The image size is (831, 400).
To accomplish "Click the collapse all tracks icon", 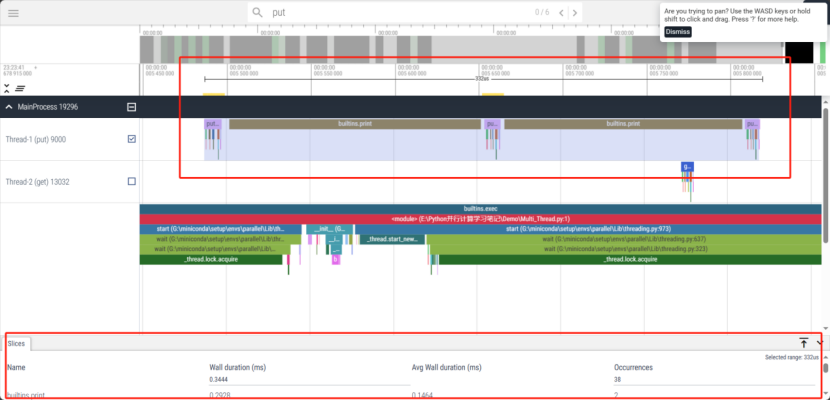I will tap(7, 88).
